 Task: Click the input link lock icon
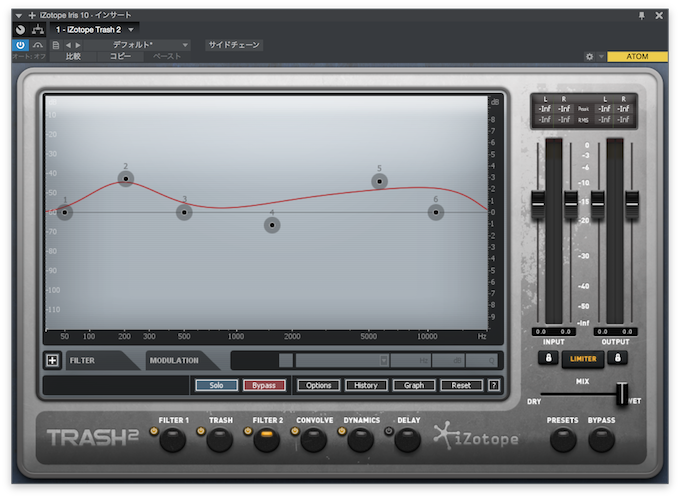click(x=548, y=358)
